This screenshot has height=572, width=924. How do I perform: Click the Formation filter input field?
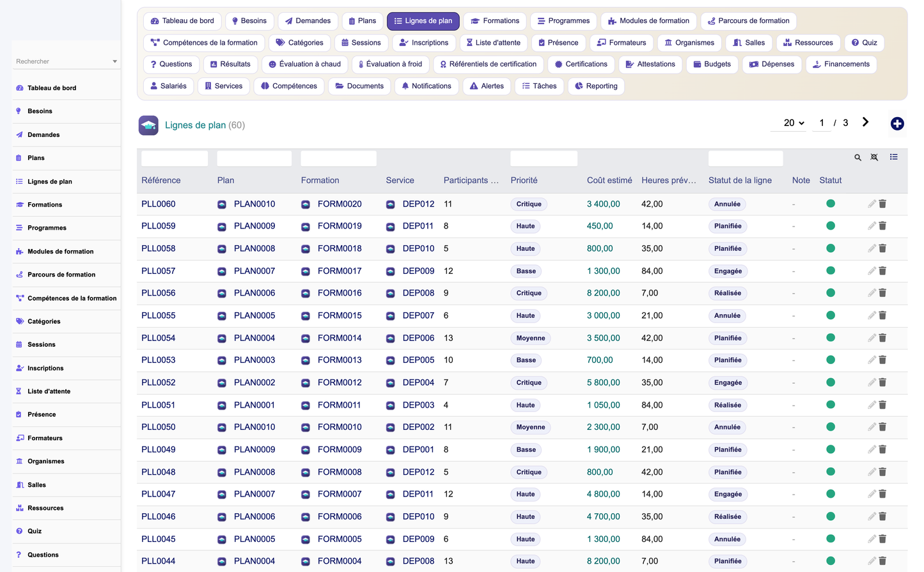(338, 158)
